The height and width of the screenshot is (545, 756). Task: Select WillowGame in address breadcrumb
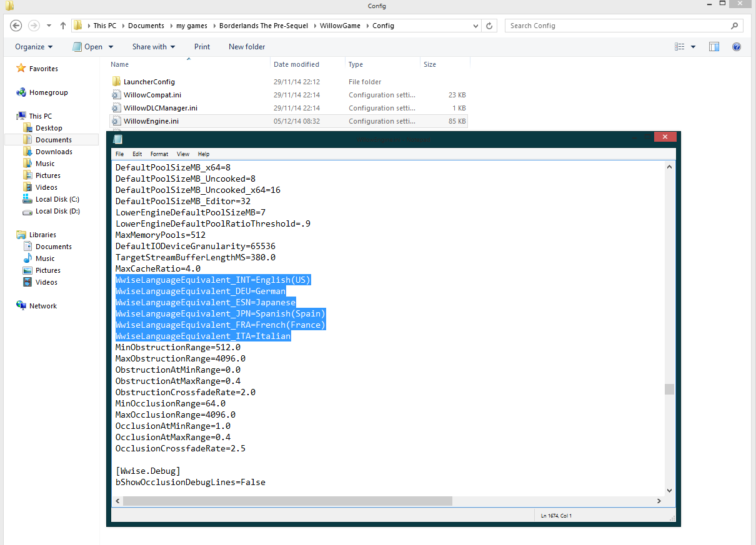pos(340,26)
